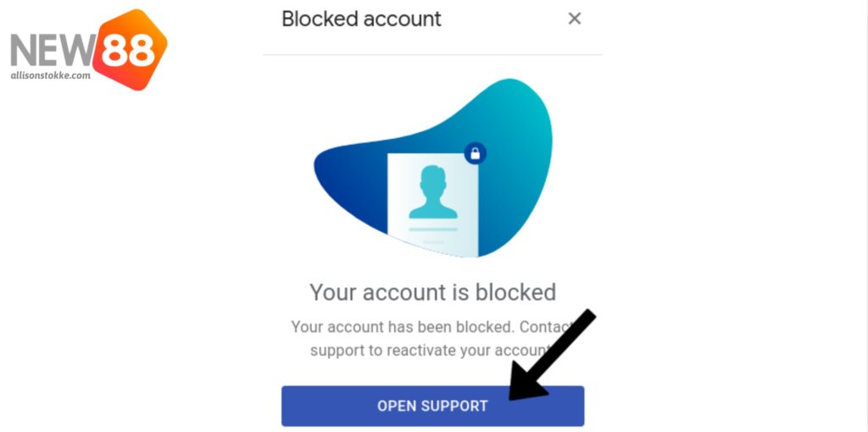Screen dimensions: 868x432
Task: Click the 'Blocked account' dialog title
Action: (361, 19)
